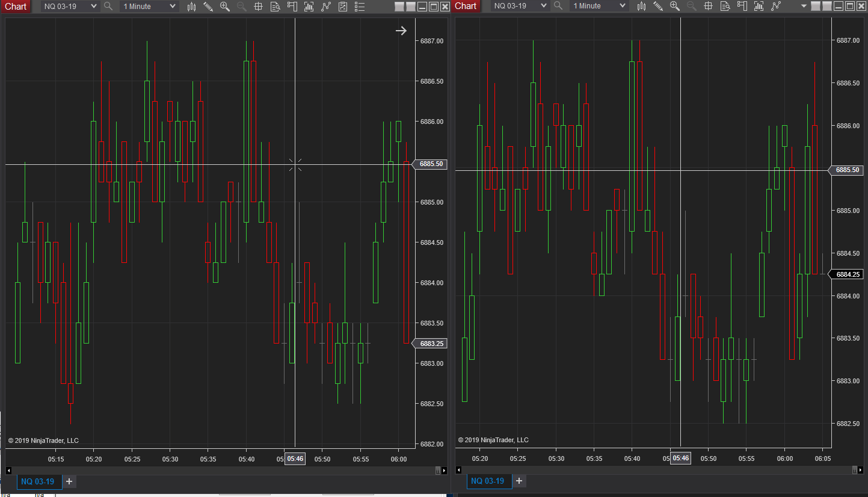The width and height of the screenshot is (868, 497).
Task: Open strategies icon in right chart toolbar
Action: 776,6
